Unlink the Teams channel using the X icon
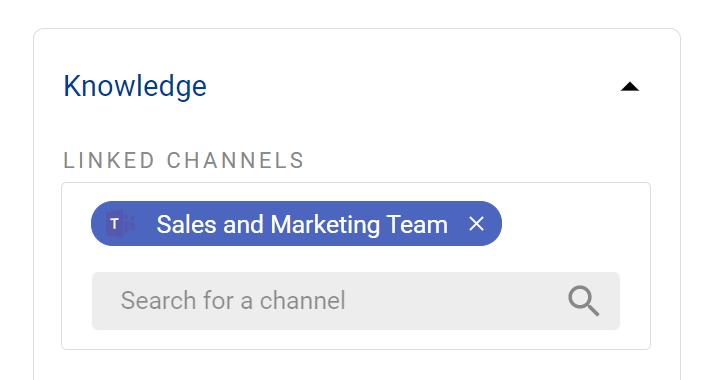Viewport: 715px width, 380px height. tap(476, 224)
